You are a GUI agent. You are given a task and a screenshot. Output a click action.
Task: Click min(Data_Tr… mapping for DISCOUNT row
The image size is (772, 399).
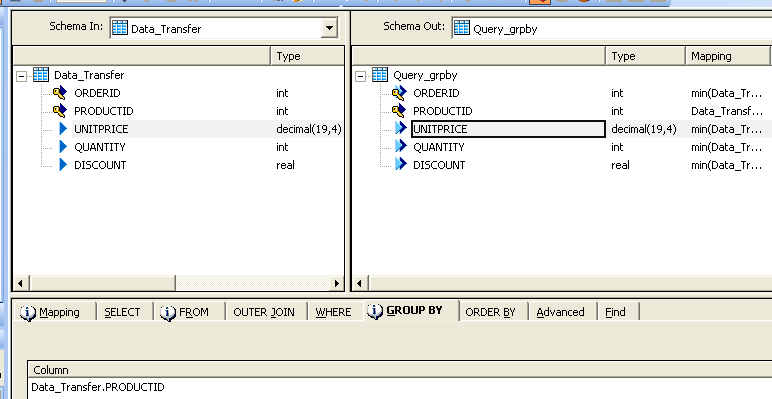pyautogui.click(x=726, y=165)
